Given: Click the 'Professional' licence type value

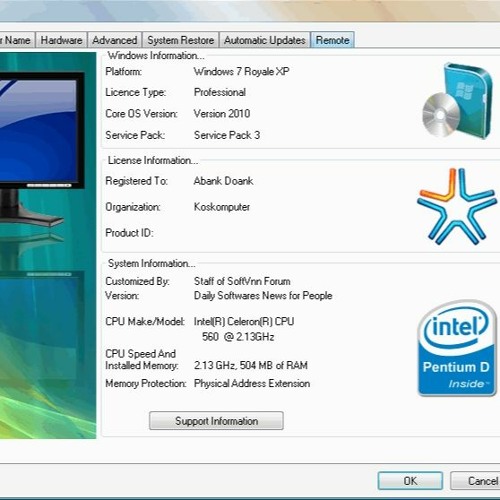Looking at the screenshot, I should pyautogui.click(x=220, y=92).
